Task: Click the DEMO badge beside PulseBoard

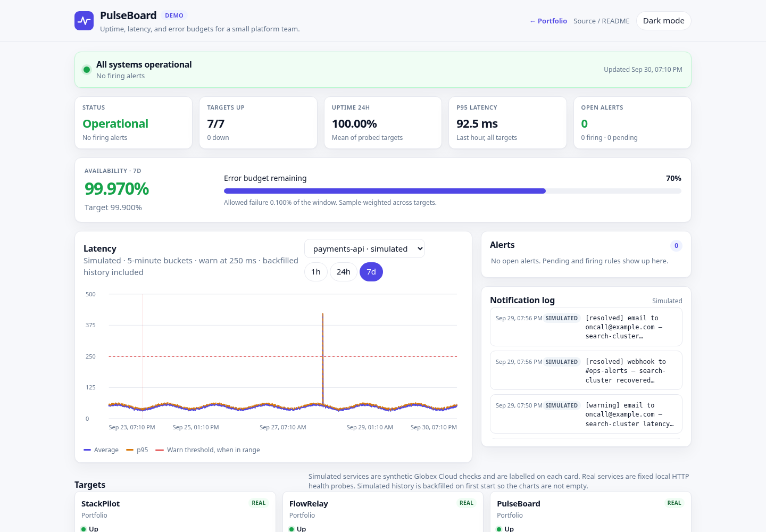Action: pos(174,15)
